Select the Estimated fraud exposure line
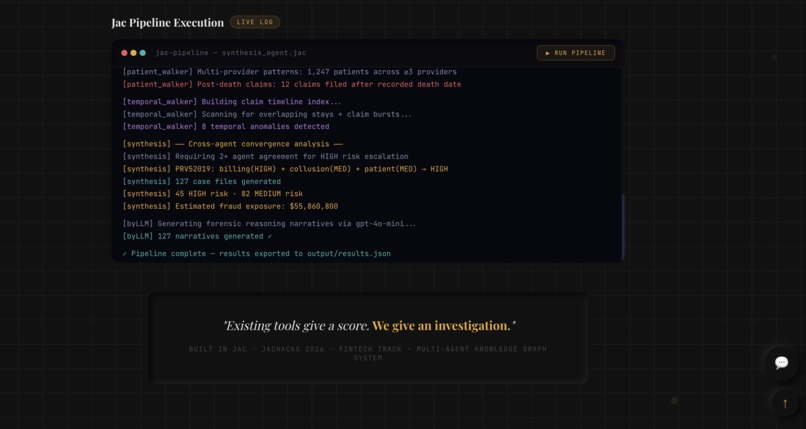This screenshot has height=429, width=806. [x=230, y=206]
